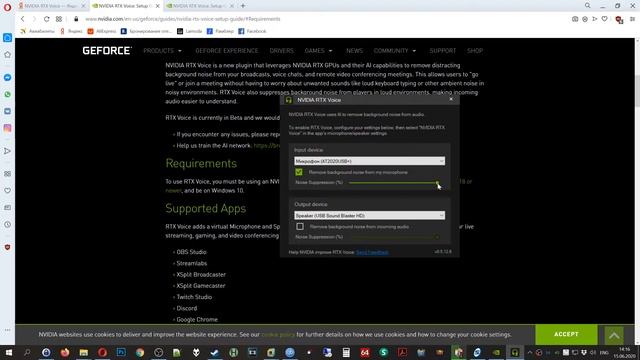Open the sidebar History clock icon
This screenshot has width=640, height=360.
(x=7, y=224)
